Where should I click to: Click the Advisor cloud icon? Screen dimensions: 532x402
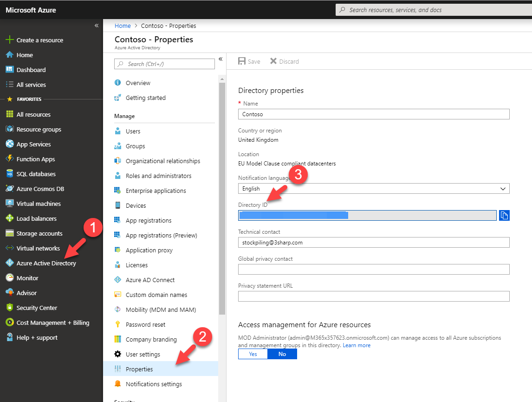9,293
